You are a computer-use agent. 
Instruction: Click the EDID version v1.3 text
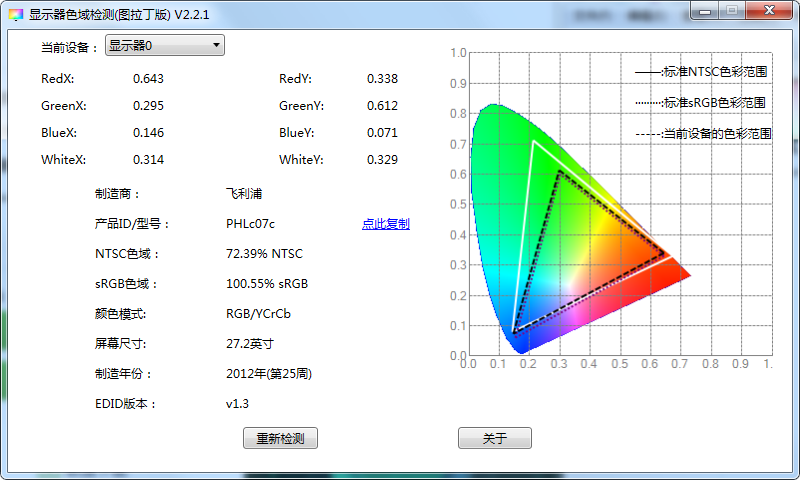(x=237, y=404)
